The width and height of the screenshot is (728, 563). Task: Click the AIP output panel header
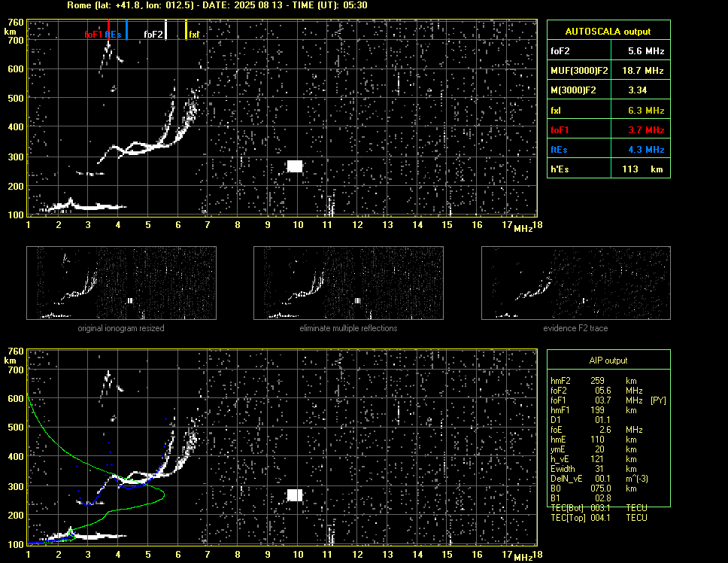pyautogui.click(x=608, y=361)
